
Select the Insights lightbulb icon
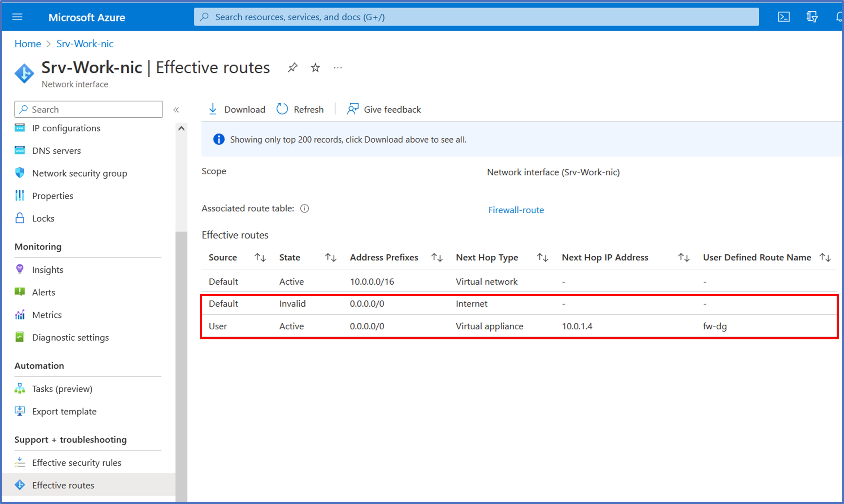pos(20,269)
